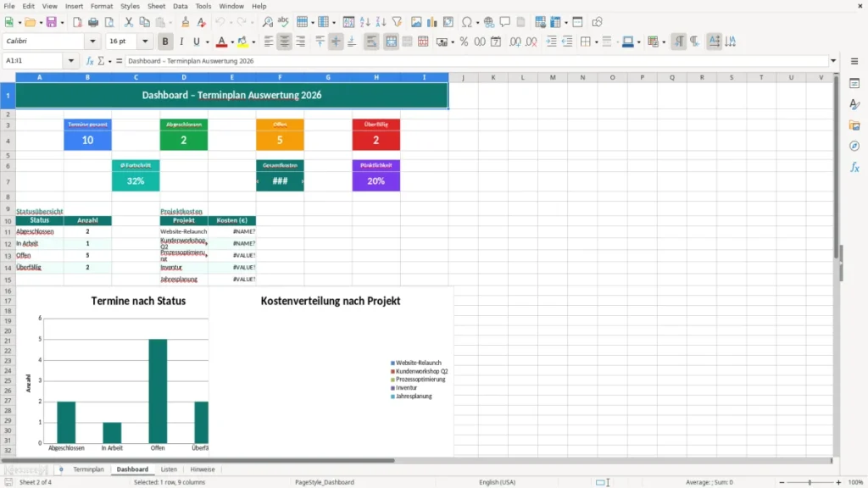Toggle Italic formatting
The height and width of the screenshot is (488, 868).
pos(181,42)
